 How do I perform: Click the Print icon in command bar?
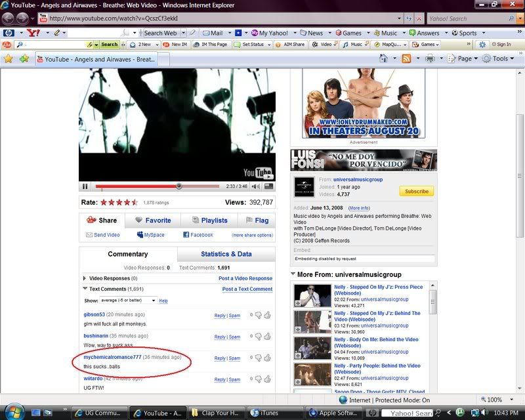430,58
